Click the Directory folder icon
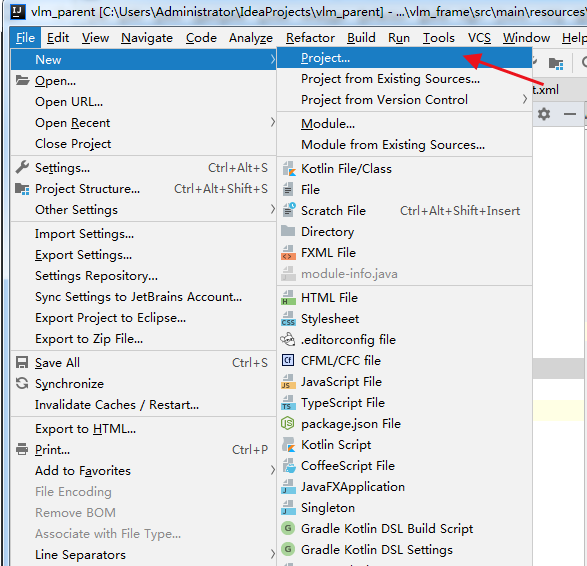Image resolution: width=587 pixels, height=566 pixels. 288,231
